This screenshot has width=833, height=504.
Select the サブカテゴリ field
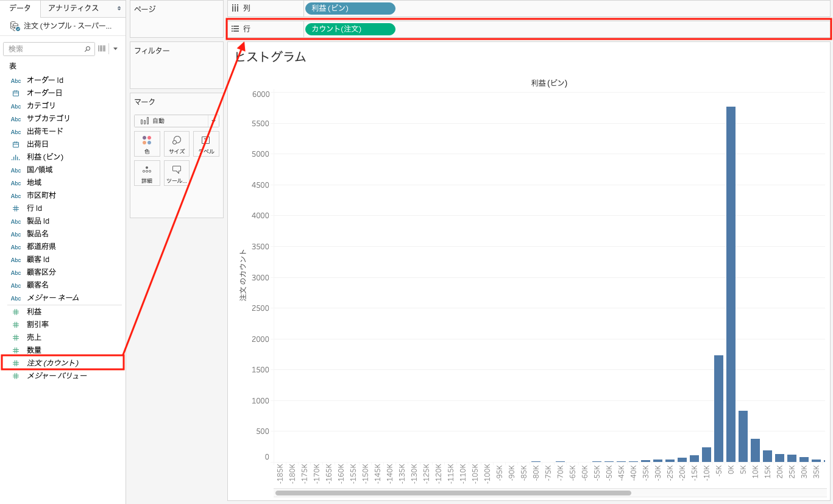[x=49, y=118]
